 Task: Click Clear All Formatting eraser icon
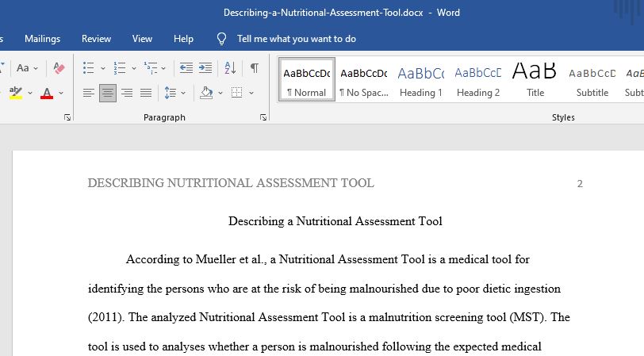pos(59,67)
